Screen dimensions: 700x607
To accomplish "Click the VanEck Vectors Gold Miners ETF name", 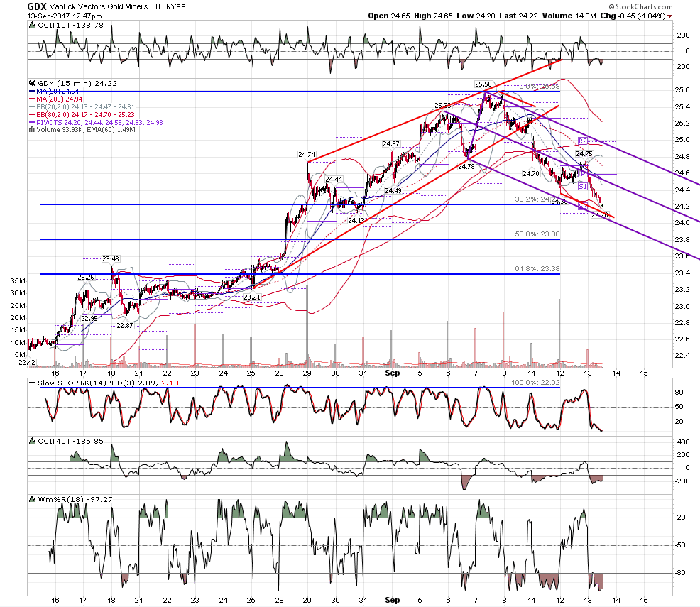I will (x=106, y=6).
